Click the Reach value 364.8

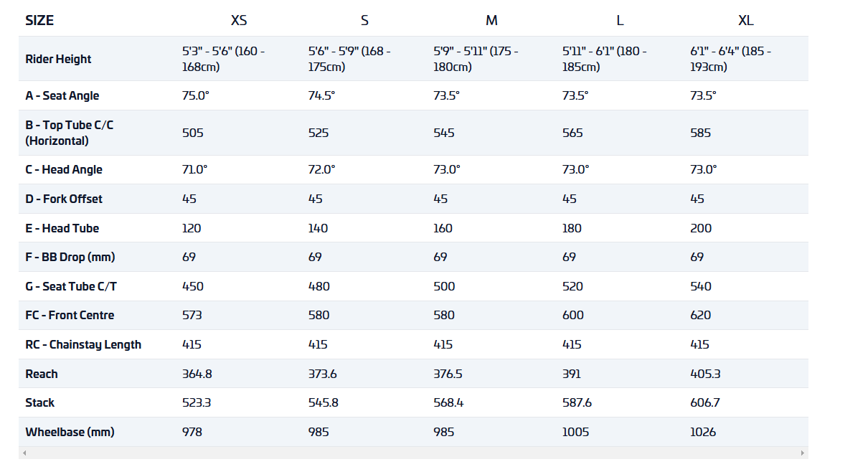pyautogui.click(x=197, y=374)
